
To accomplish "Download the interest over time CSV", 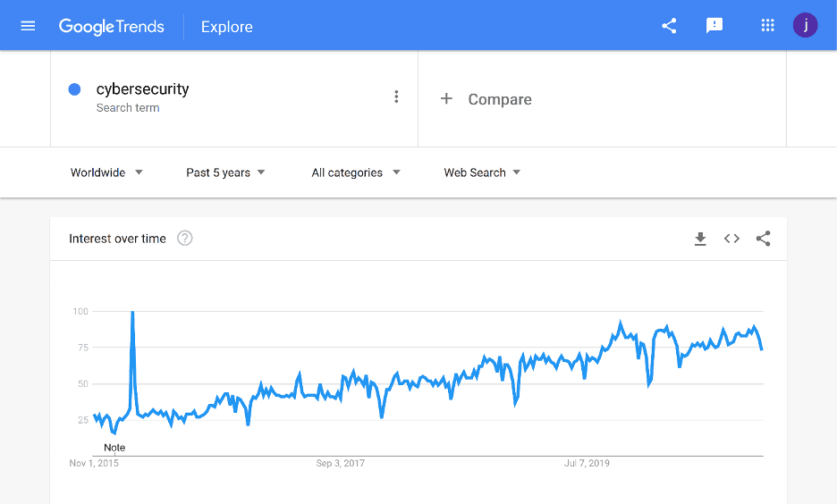I will [700, 239].
